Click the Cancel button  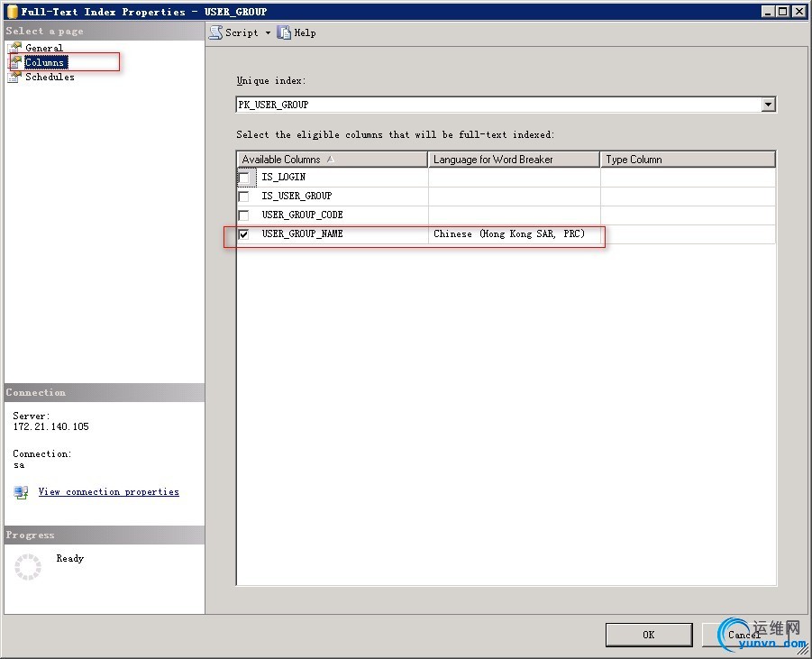744,635
